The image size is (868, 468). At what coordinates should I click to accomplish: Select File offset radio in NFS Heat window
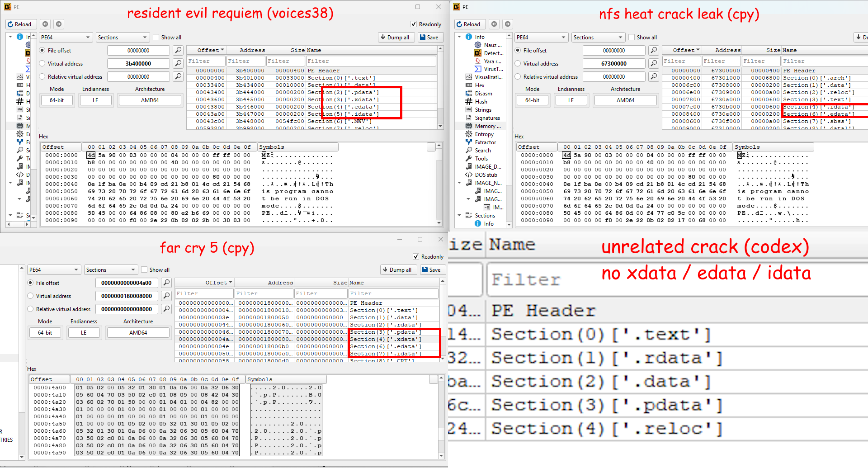click(x=518, y=51)
